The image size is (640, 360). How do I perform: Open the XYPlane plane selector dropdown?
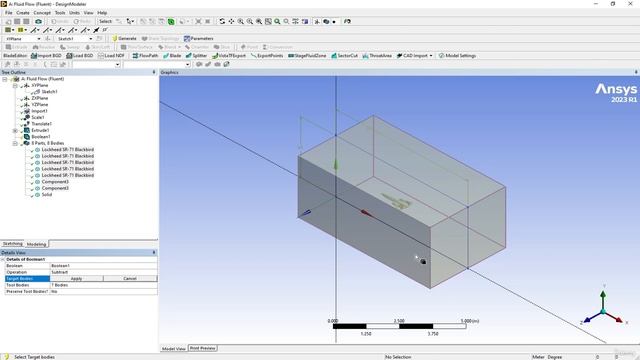pos(39,38)
